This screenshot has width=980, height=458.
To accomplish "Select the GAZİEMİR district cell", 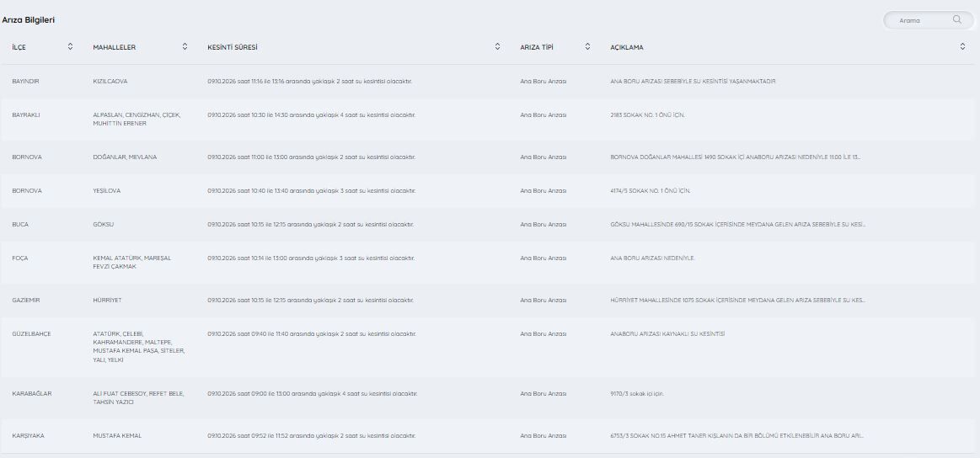I will [26, 301].
